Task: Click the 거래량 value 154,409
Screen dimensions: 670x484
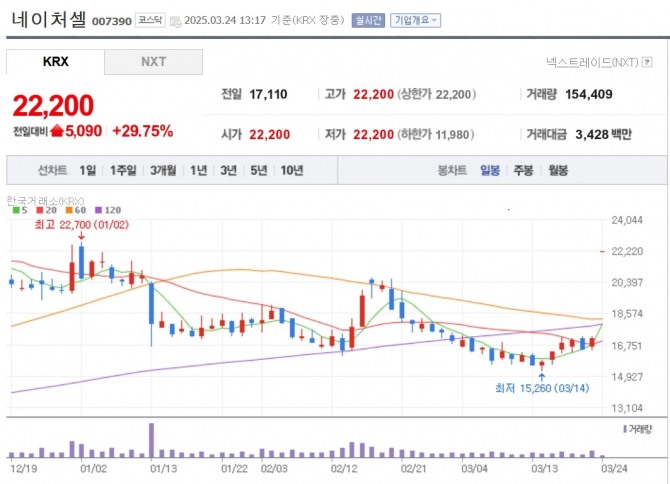Action: point(589,94)
